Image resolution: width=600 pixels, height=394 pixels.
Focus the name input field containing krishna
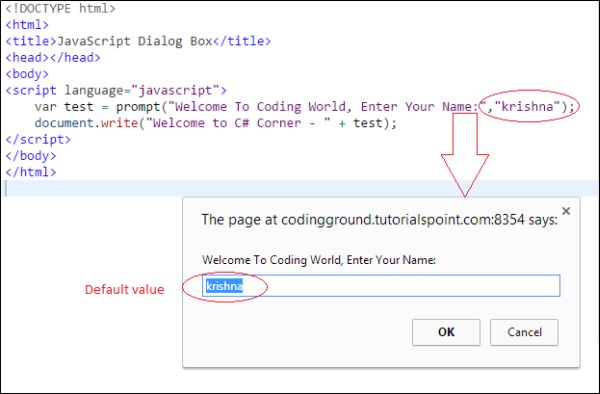pos(381,285)
